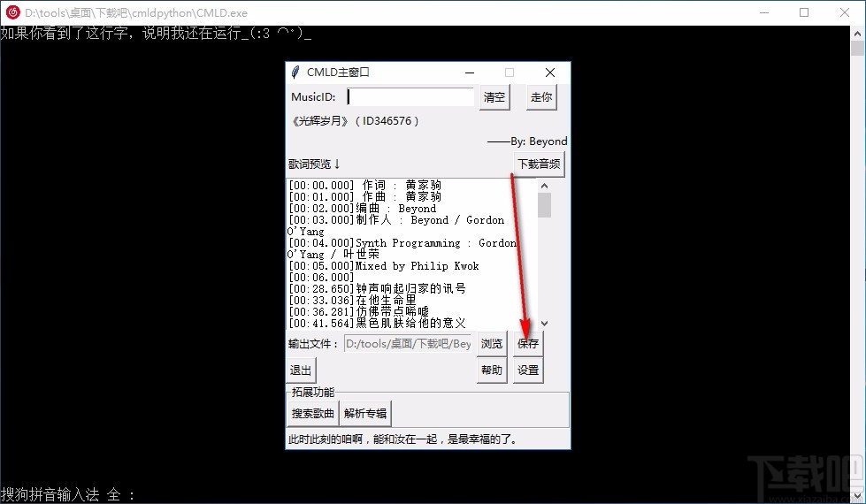
Task: Click the 搜索歌曲 search songs button
Action: coord(312,414)
